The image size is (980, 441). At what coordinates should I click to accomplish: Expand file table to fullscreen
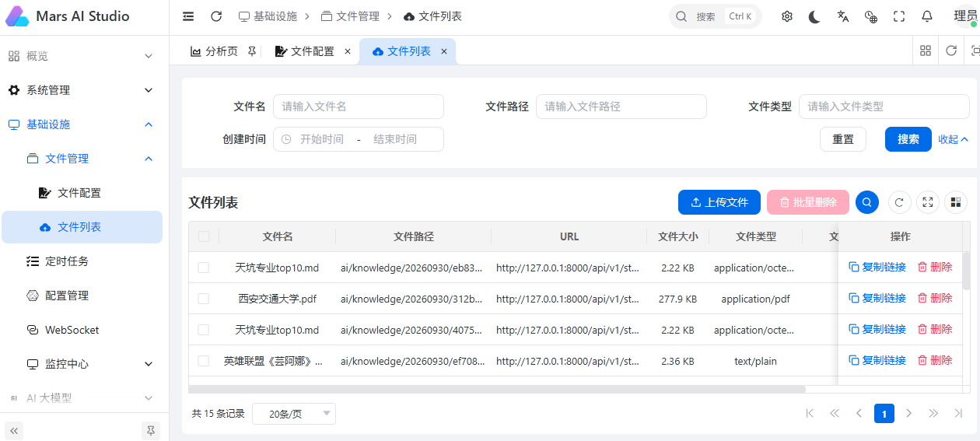click(x=928, y=202)
